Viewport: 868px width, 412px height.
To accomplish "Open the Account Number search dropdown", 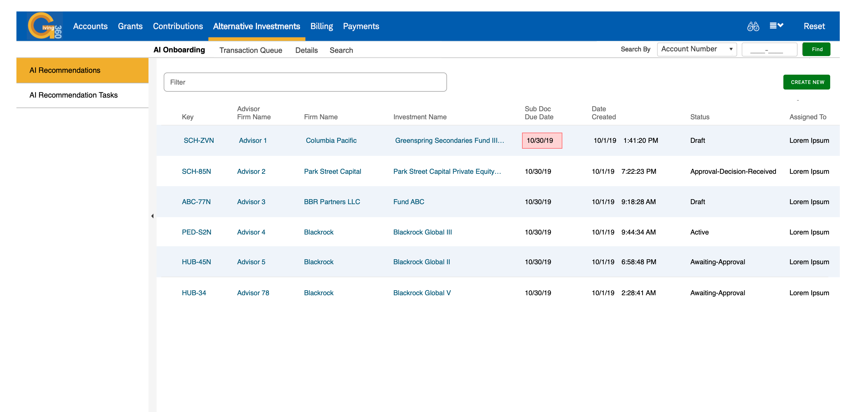I will [697, 49].
